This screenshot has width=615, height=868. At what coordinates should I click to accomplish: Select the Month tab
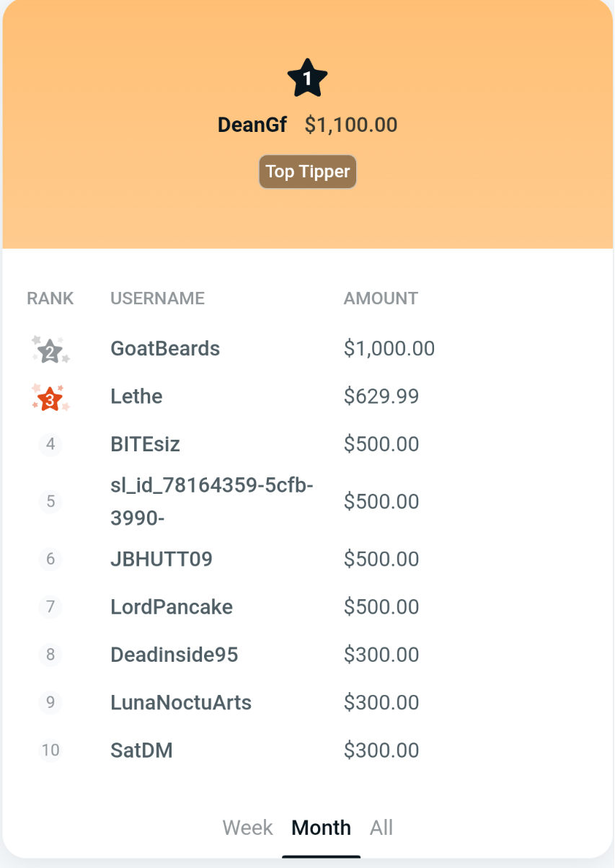[x=321, y=828]
